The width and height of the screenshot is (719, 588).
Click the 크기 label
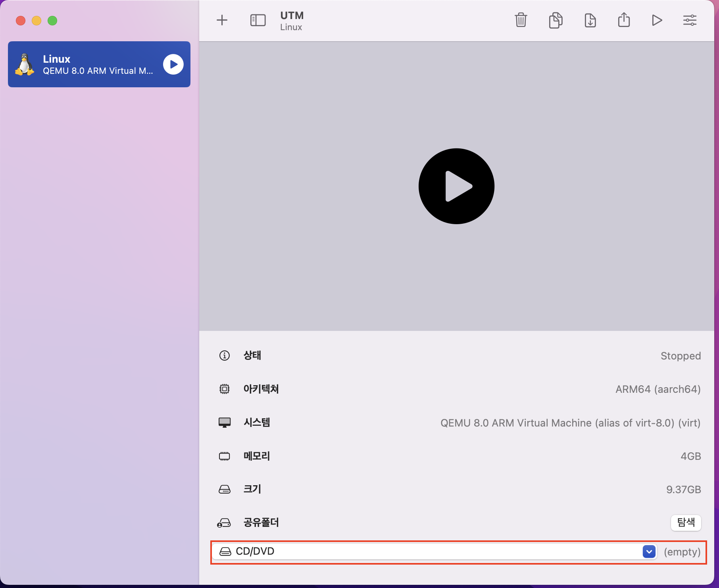coord(252,489)
